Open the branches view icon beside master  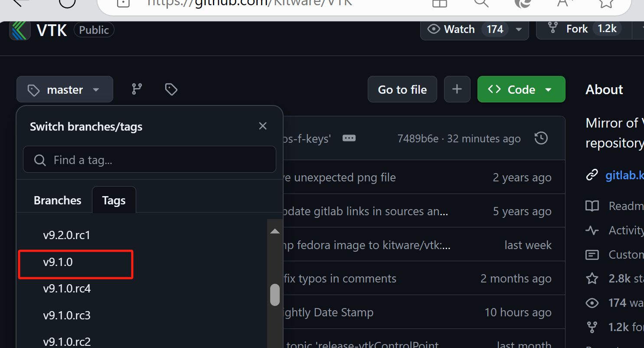(137, 89)
